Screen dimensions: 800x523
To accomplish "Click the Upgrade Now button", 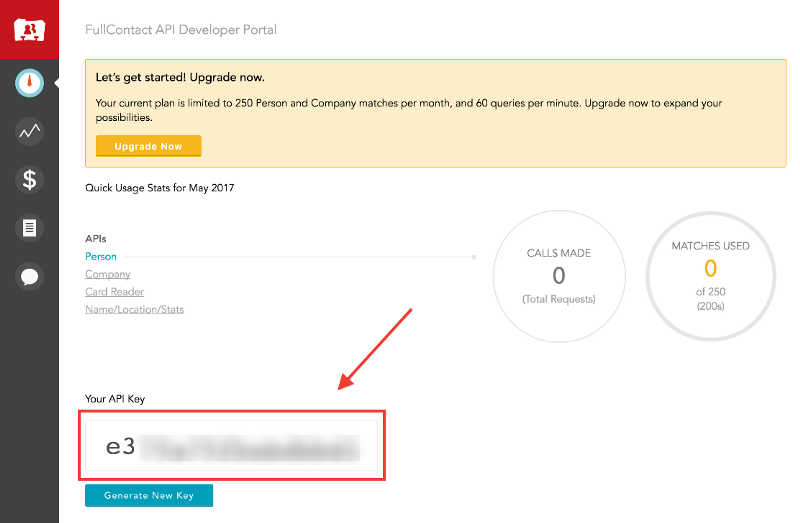I will [148, 146].
